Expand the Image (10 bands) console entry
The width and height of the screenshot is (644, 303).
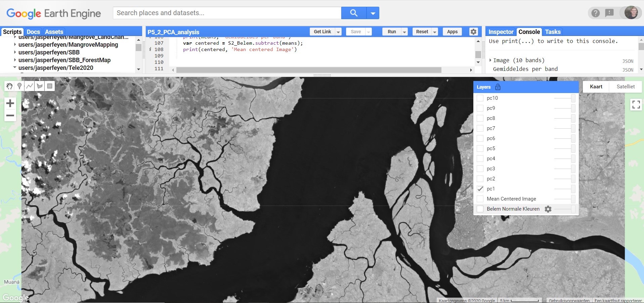pyautogui.click(x=490, y=60)
